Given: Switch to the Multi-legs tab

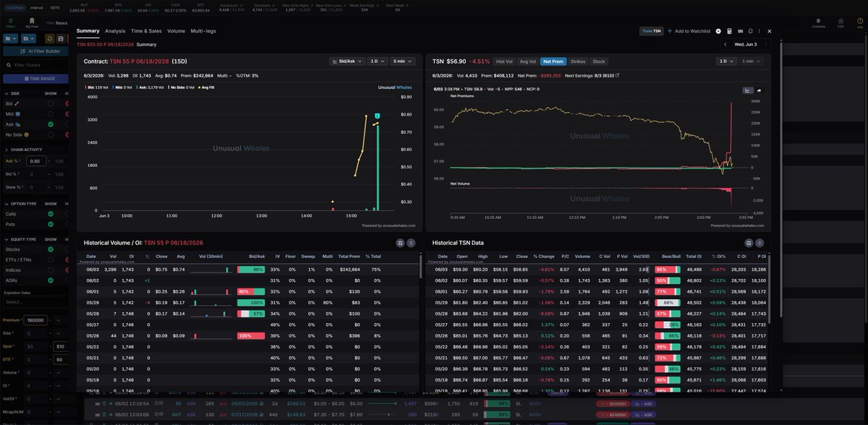Looking at the screenshot, I should tap(203, 31).
